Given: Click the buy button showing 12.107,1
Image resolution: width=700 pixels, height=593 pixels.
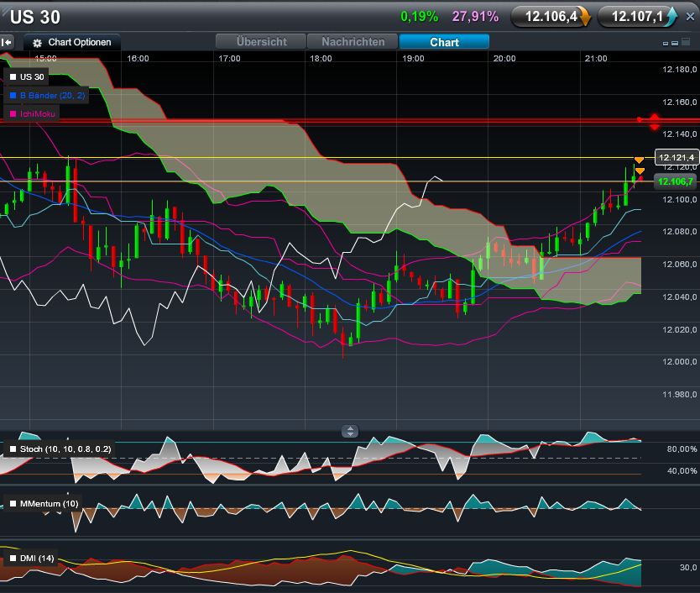Looking at the screenshot, I should tap(638, 14).
